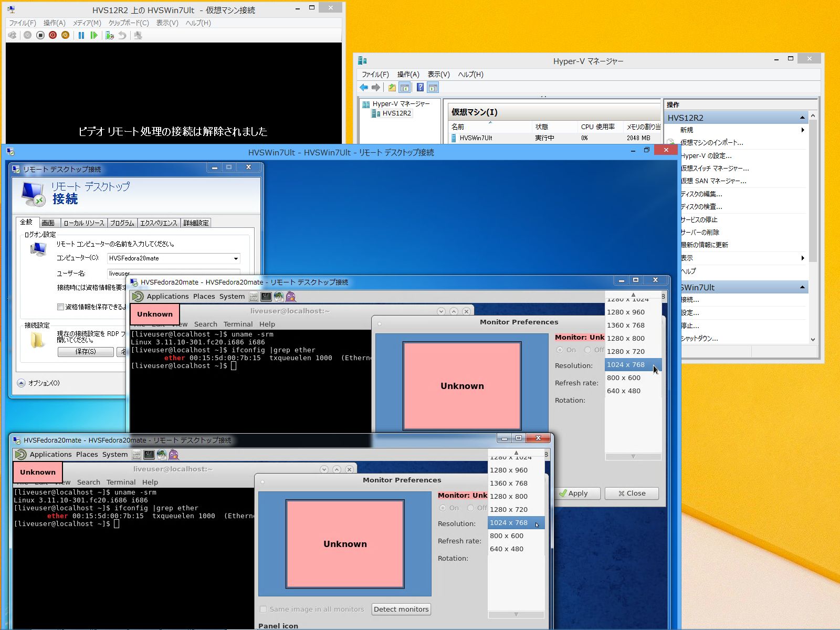Click browser icon beside terminal in rear Fedora panel
Image resolution: width=840 pixels, height=630 pixels.
coord(279,297)
